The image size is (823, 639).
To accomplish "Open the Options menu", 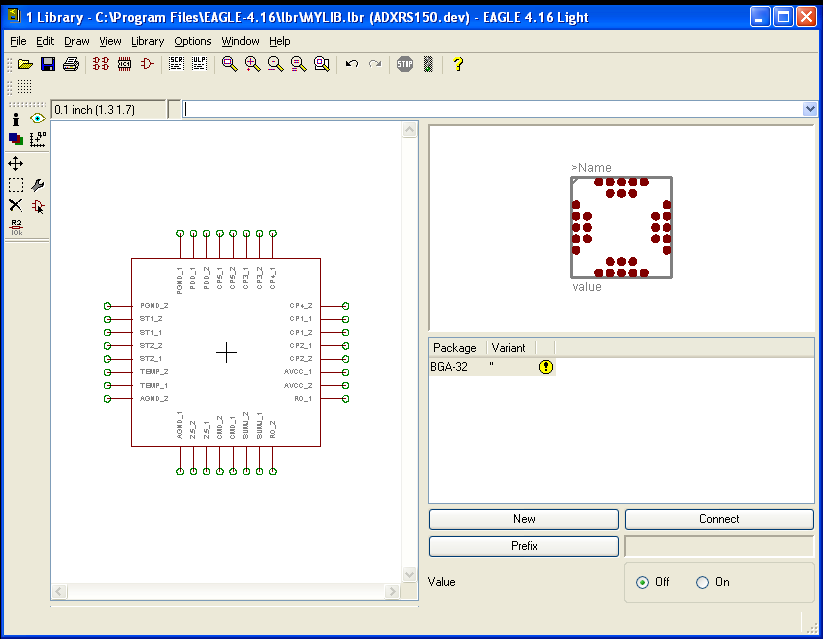I will (x=193, y=41).
